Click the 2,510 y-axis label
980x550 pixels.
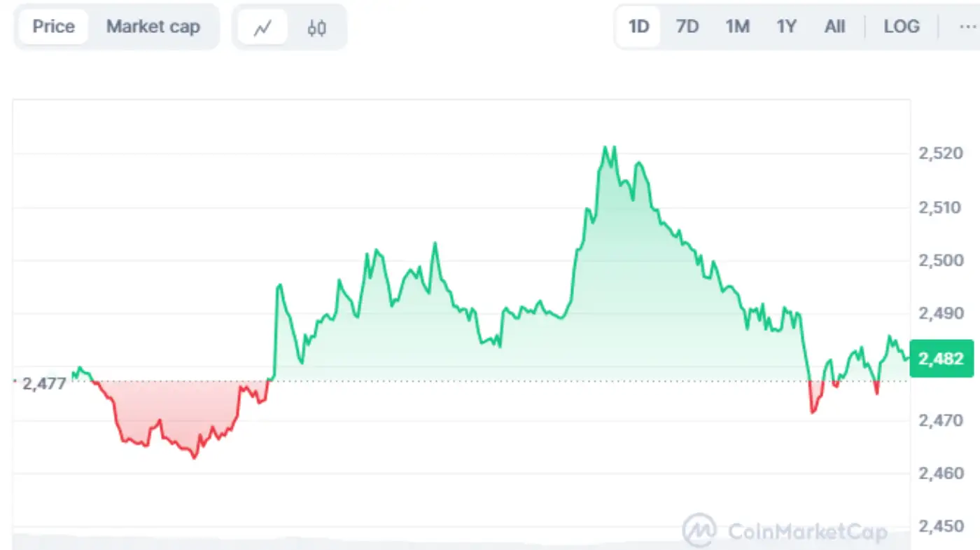[940, 207]
